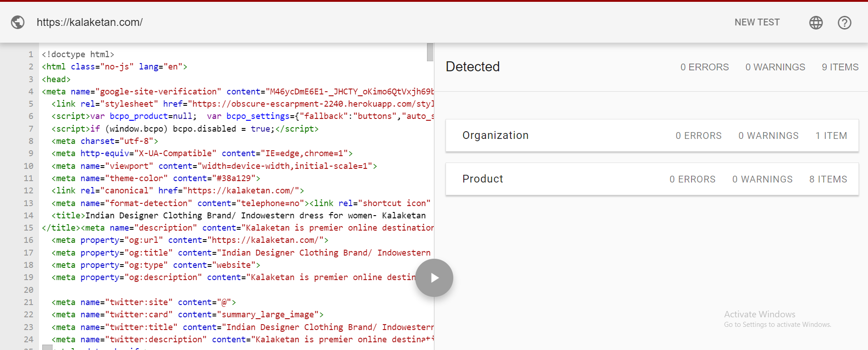Click the meta description line 15
Image resolution: width=868 pixels, height=350 pixels.
238,228
